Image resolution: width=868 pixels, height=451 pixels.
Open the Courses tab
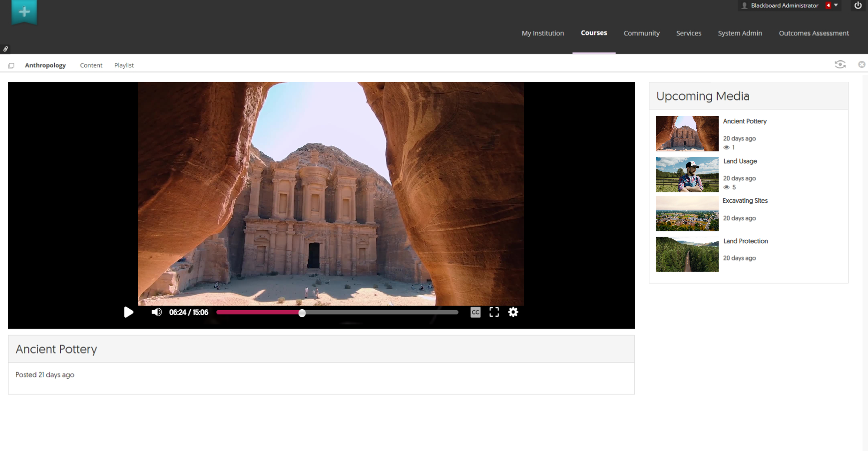coord(594,33)
